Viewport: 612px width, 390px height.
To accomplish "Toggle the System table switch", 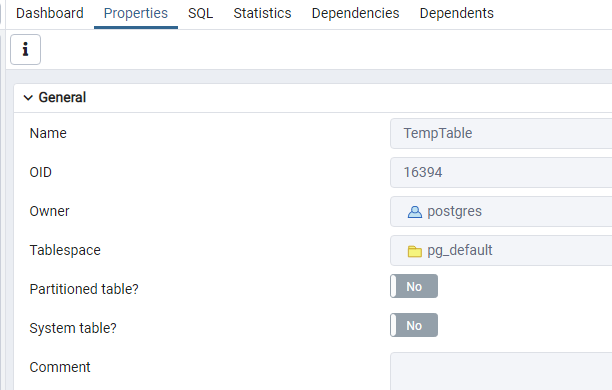I will coord(414,325).
